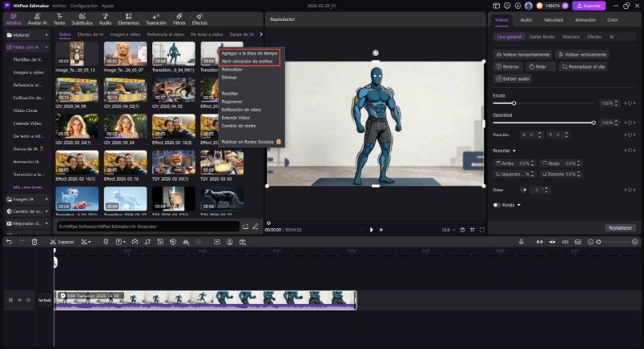This screenshot has height=349, width=644.
Task: Expand the Fondo dropdown arrow
Action: tap(518, 205)
